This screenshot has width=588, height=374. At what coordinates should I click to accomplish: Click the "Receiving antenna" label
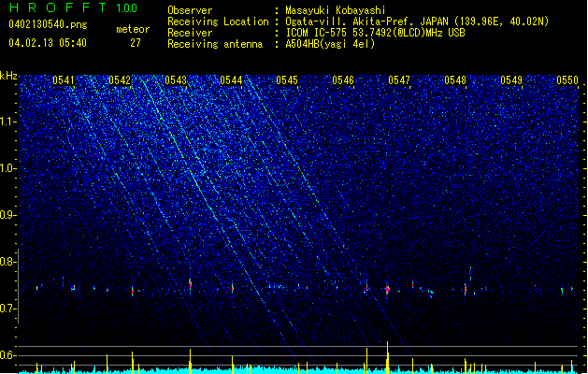click(215, 44)
